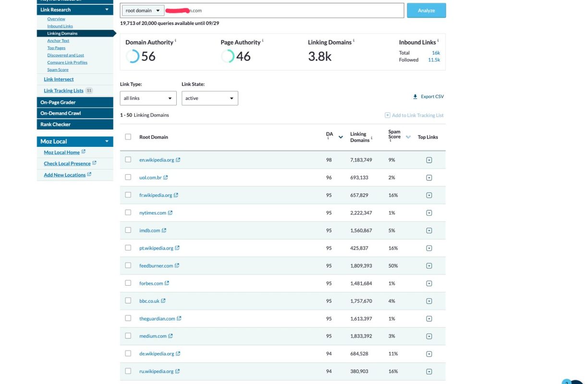Open the Link State active dropdown
Viewport: 588px width, 384px height.
pyautogui.click(x=209, y=98)
